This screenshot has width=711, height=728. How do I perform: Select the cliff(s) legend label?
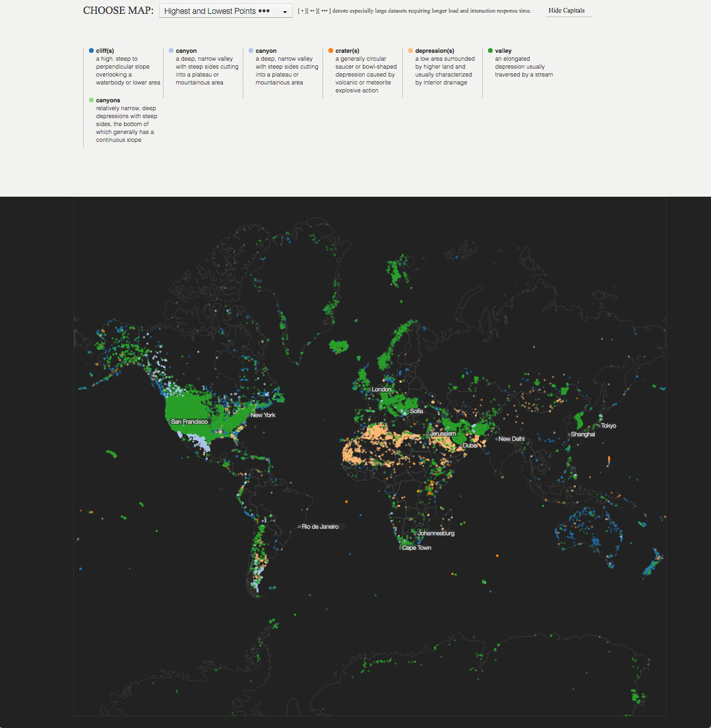coord(105,51)
